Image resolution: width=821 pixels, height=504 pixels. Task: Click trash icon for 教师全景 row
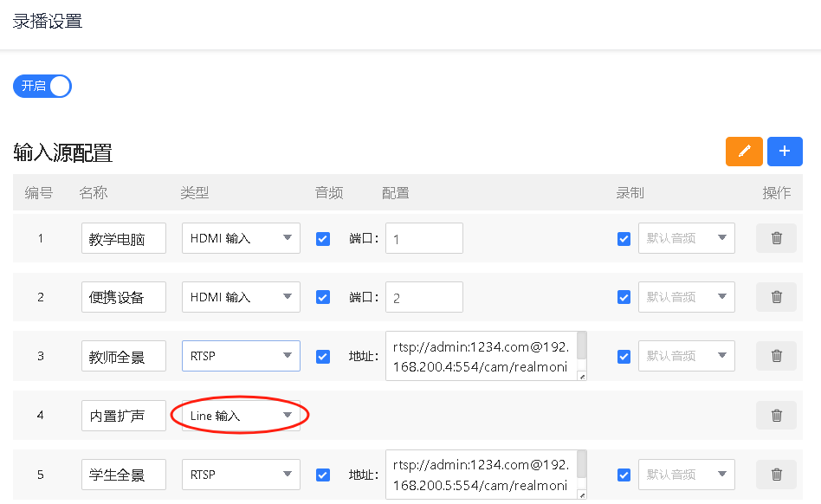(x=776, y=356)
